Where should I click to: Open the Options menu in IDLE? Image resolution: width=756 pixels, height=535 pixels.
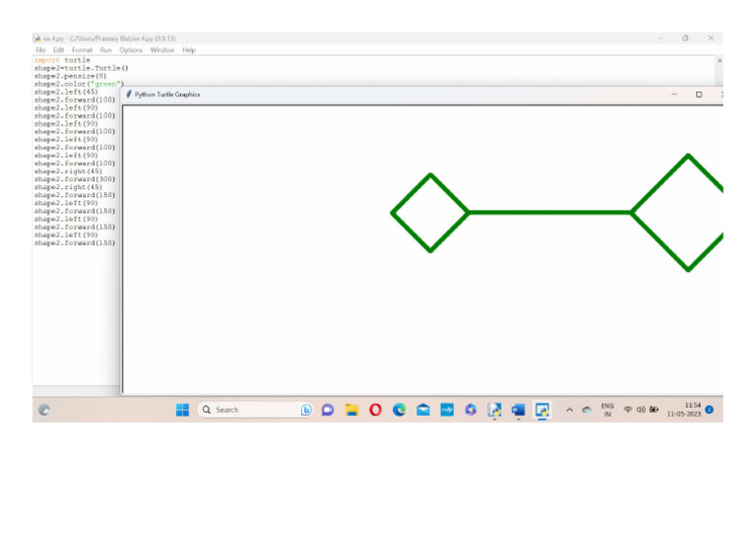coord(131,50)
